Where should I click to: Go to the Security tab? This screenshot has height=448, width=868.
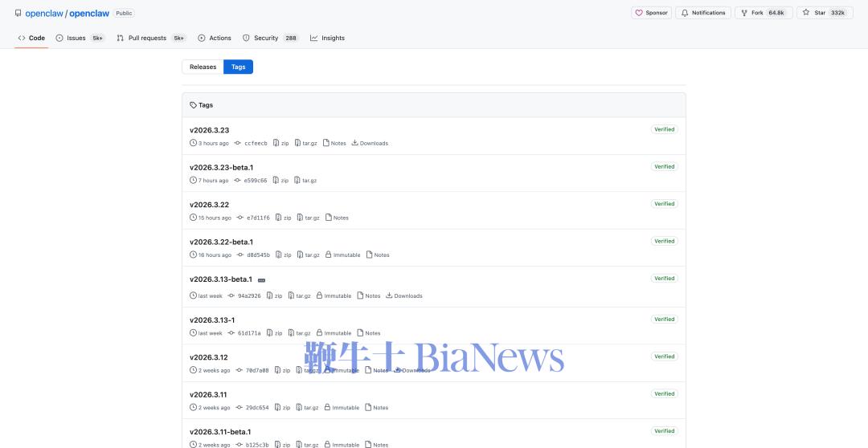click(265, 38)
